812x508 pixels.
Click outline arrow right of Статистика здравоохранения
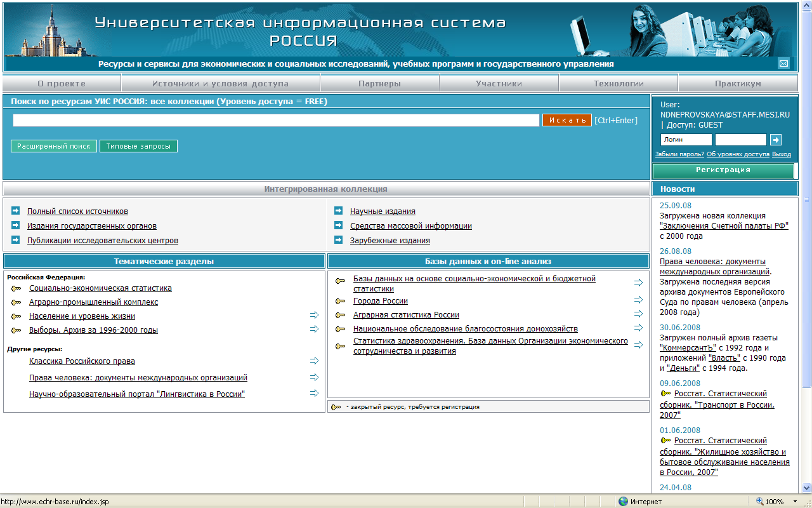pyautogui.click(x=638, y=345)
